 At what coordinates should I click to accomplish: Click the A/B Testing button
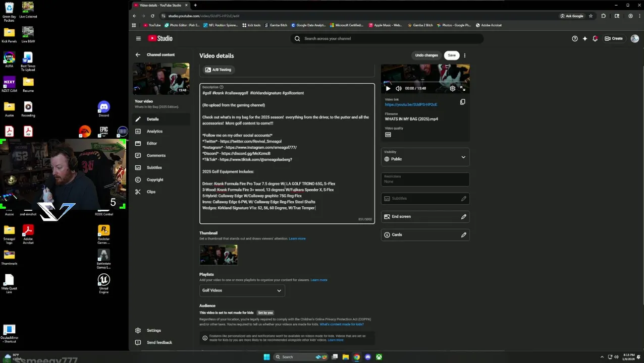tap(218, 70)
